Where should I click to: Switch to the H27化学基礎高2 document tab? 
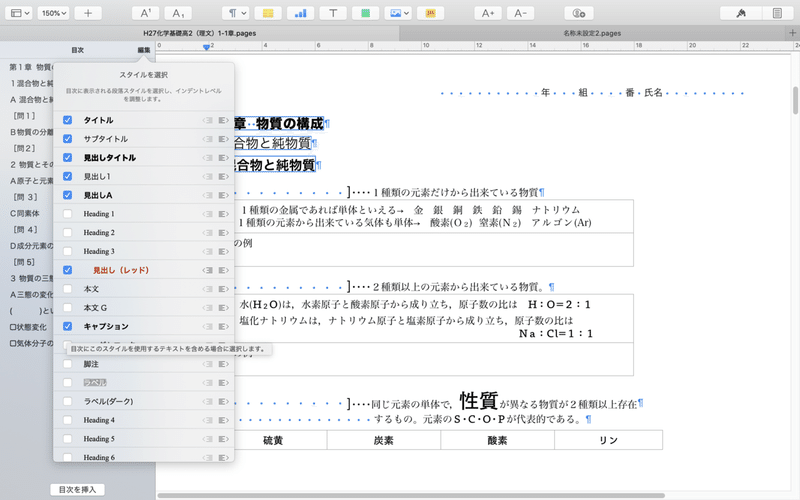click(x=199, y=33)
